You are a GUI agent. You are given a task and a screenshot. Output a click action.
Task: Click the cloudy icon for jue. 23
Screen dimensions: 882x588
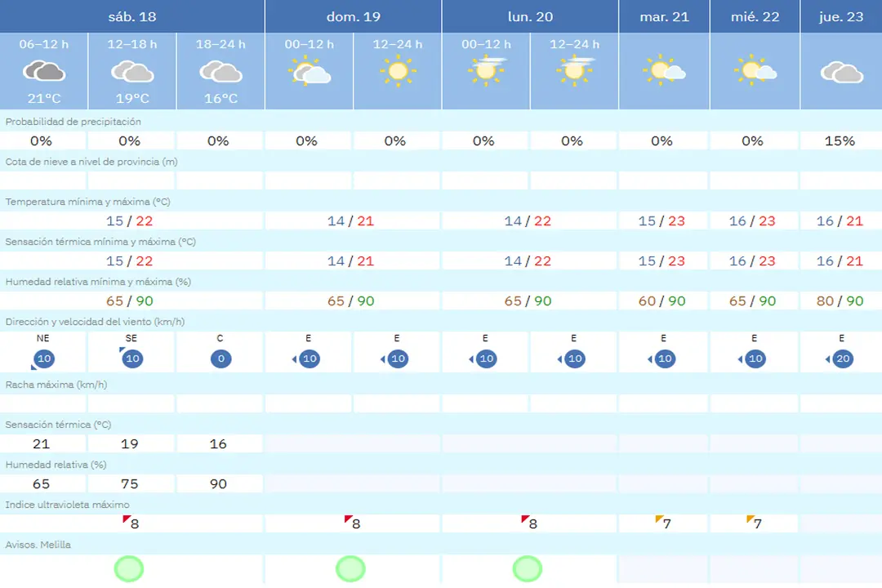pos(841,72)
